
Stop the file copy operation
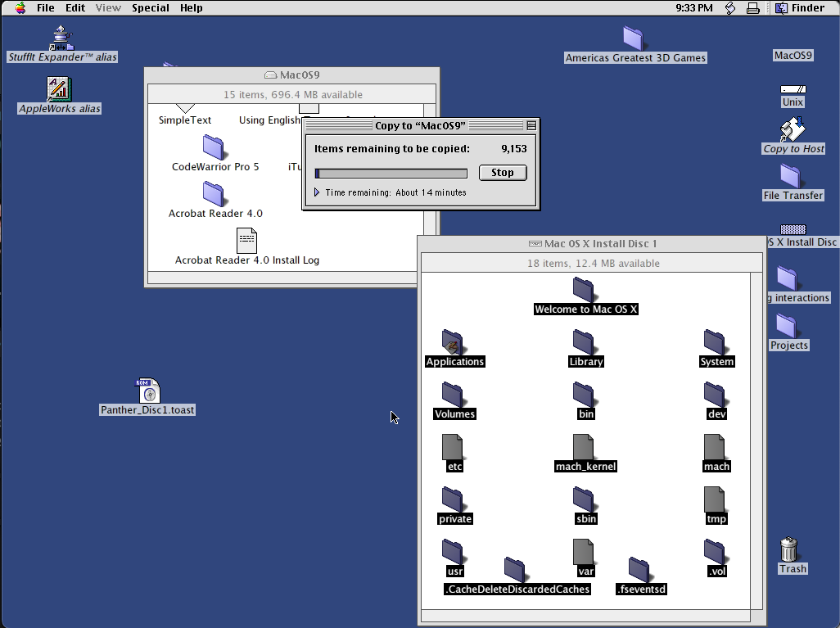click(x=503, y=173)
